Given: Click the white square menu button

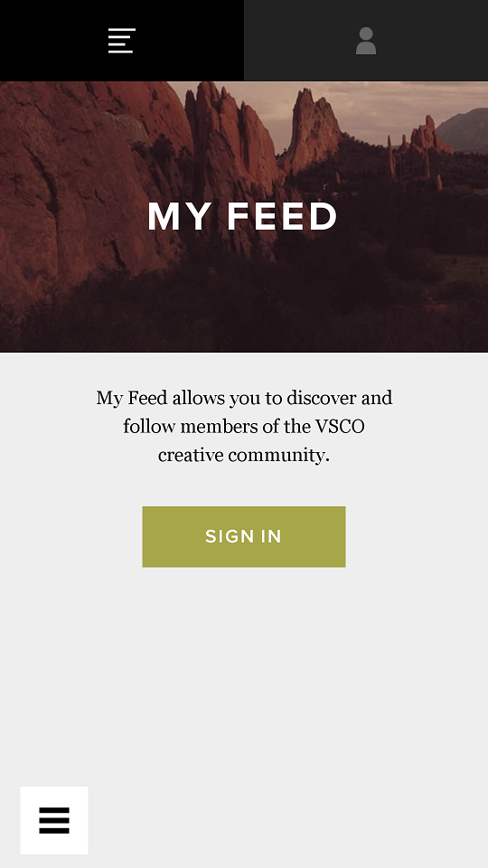Looking at the screenshot, I should point(54,820).
